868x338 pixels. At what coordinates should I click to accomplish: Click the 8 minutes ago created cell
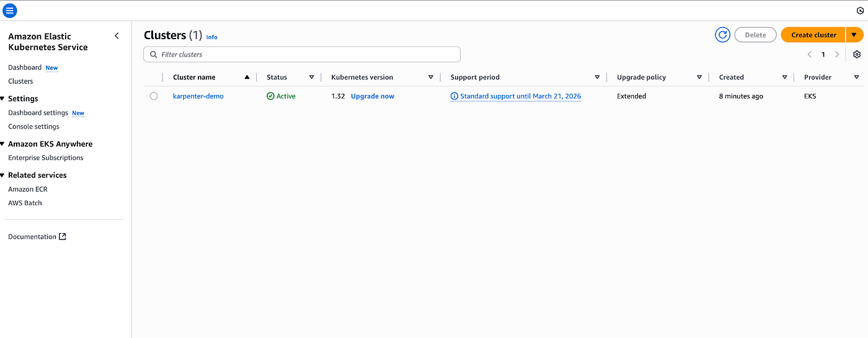pos(741,96)
